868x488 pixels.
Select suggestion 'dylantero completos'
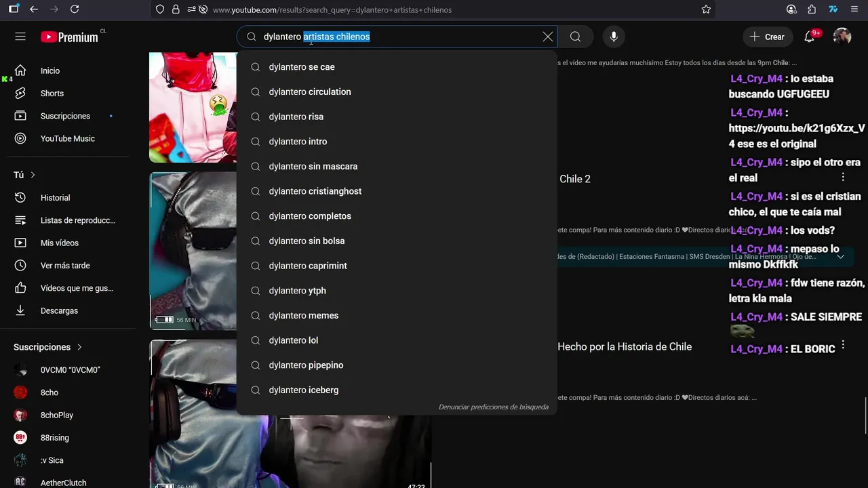click(397, 216)
